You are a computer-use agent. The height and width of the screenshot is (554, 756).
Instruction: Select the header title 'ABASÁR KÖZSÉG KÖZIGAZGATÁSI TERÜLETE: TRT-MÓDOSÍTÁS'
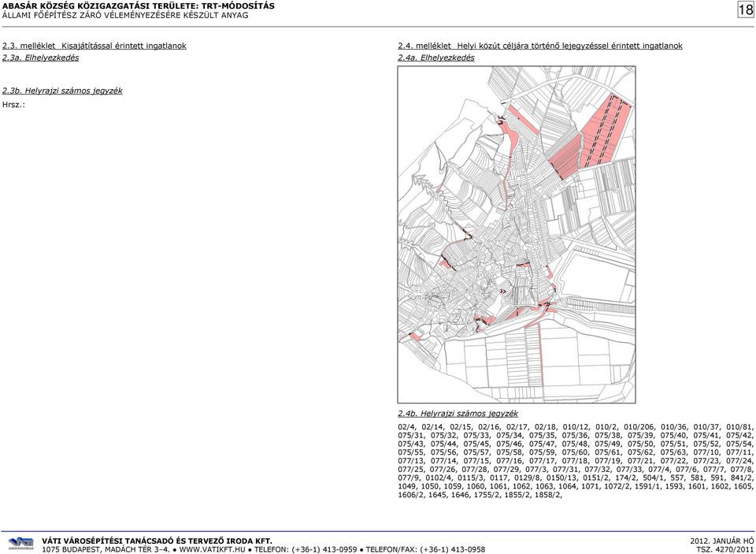click(139, 6)
